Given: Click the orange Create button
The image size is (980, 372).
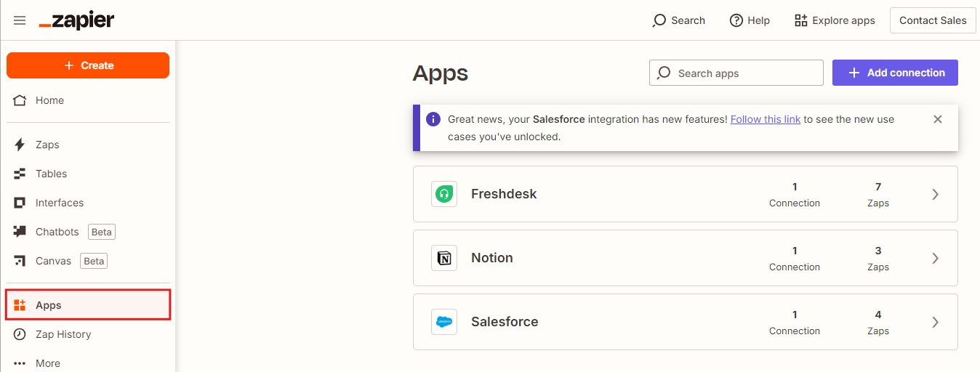Looking at the screenshot, I should (88, 65).
